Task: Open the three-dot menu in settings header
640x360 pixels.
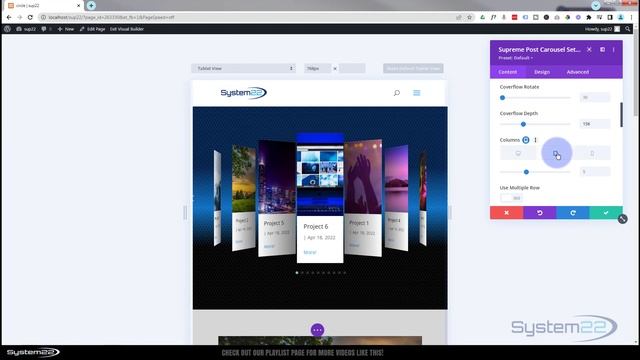Action: [613, 49]
